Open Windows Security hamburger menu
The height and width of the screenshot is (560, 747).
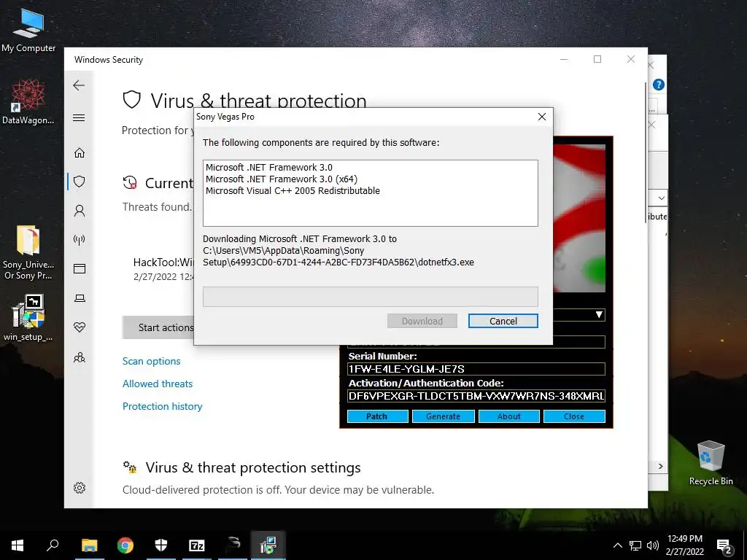(x=79, y=117)
